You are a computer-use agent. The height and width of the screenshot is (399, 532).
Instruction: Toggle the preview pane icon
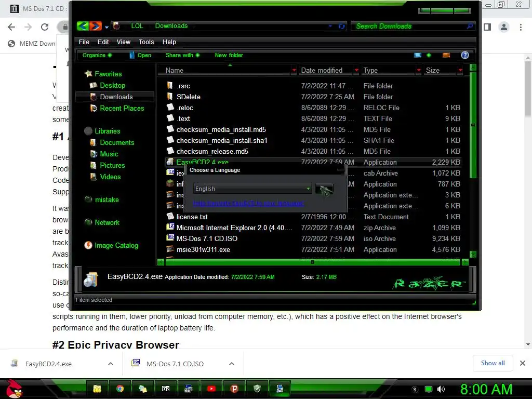pos(446,55)
